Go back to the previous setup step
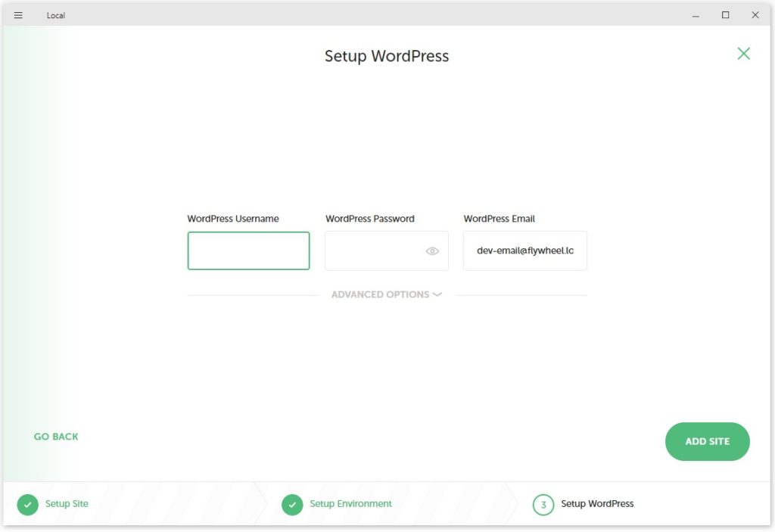This screenshot has height=532, width=775. point(56,437)
